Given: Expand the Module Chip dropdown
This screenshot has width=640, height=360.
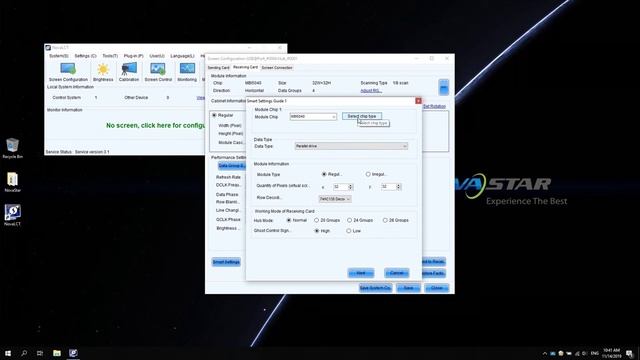Looking at the screenshot, I should point(333,117).
